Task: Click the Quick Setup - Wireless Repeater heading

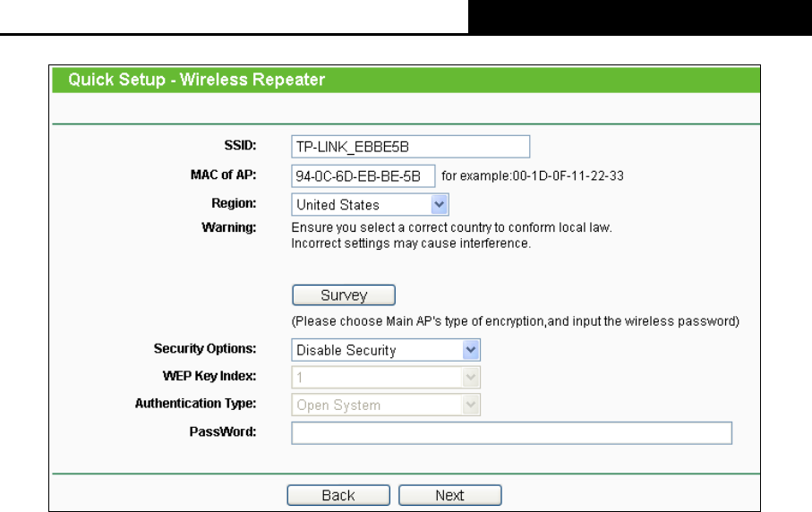Action: [x=196, y=80]
